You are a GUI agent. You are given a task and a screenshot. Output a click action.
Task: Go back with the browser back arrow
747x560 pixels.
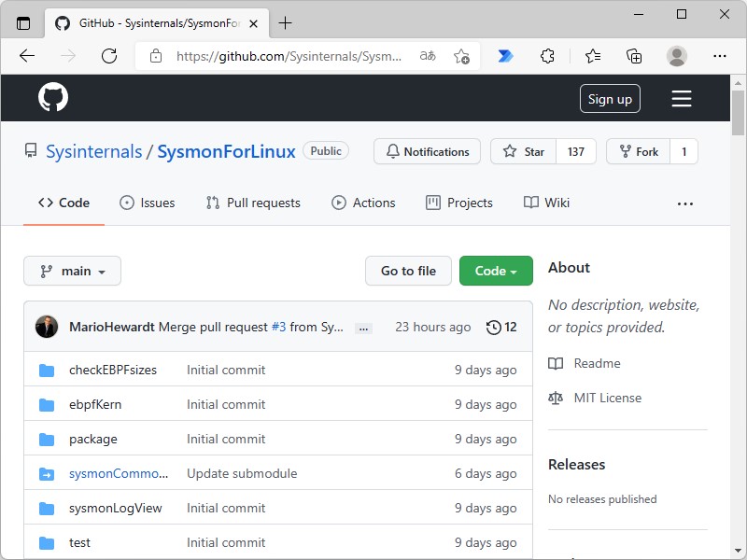point(27,56)
